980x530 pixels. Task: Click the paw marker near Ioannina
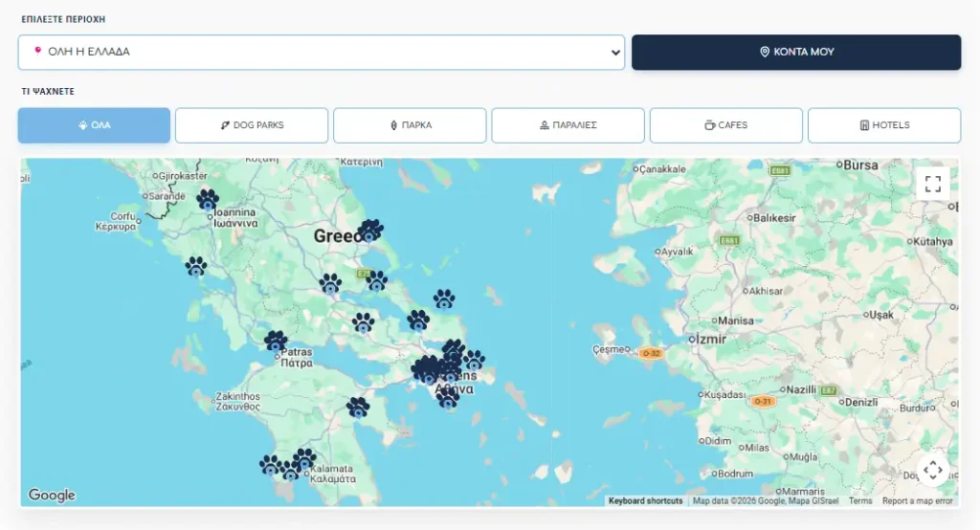coord(208,200)
